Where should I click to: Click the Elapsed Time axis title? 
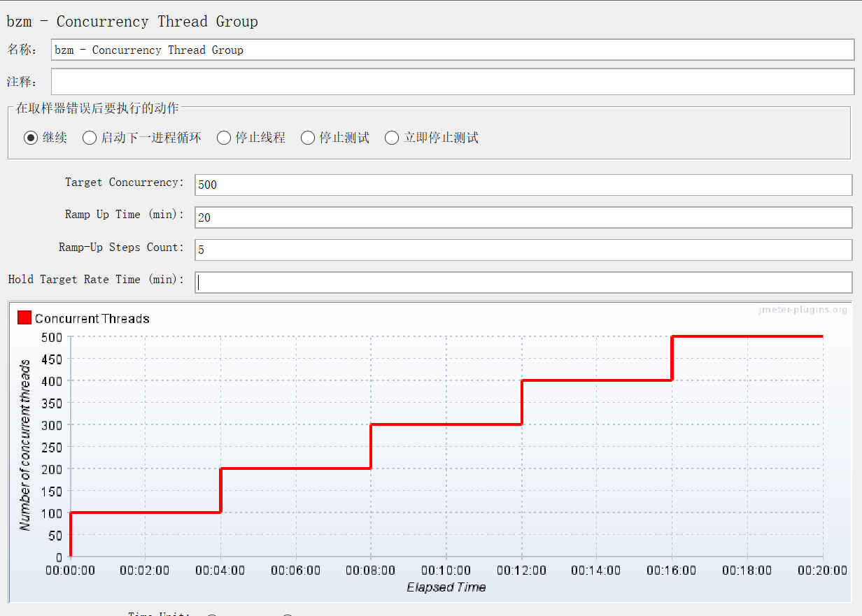coord(446,587)
